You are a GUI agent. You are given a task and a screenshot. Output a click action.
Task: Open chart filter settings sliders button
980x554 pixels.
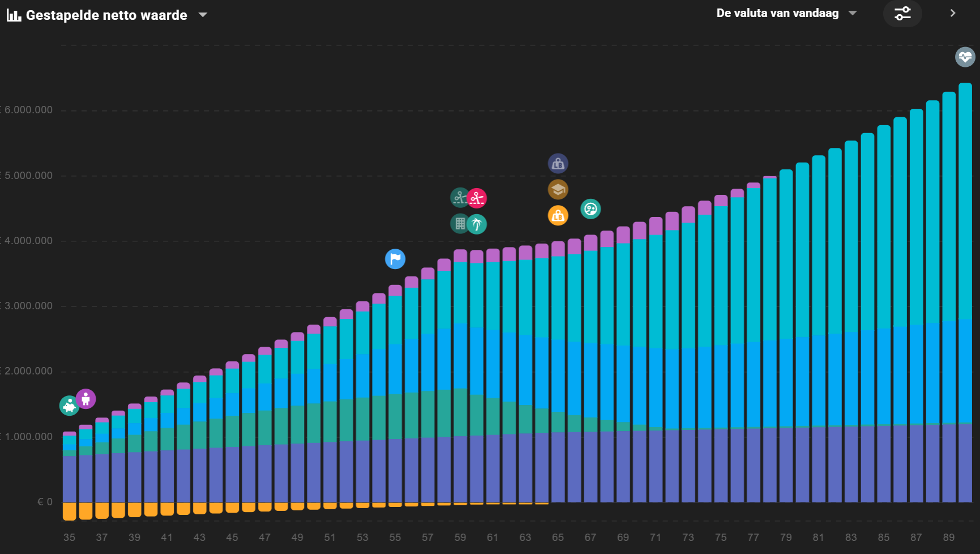point(902,14)
